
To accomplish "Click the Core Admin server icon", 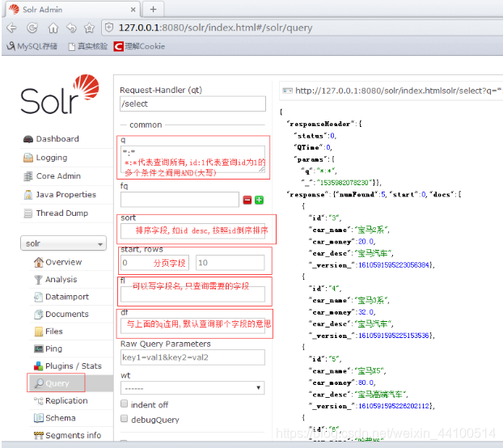I will (28, 176).
